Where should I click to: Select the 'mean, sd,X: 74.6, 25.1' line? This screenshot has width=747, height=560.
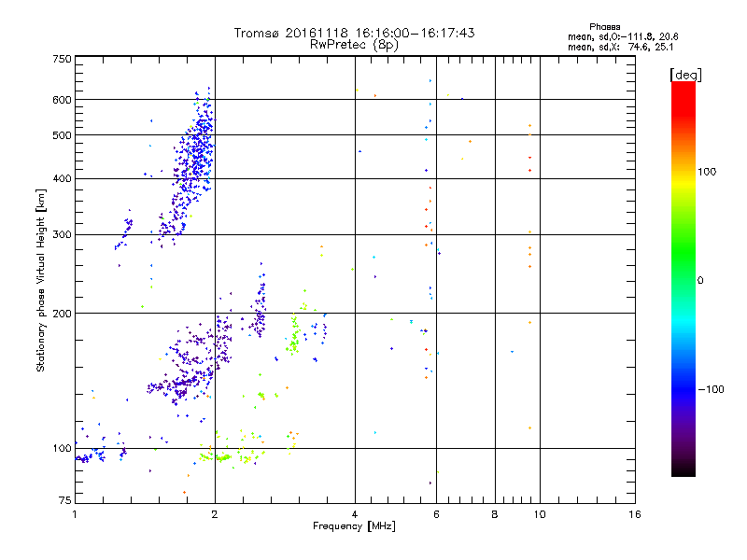621,47
